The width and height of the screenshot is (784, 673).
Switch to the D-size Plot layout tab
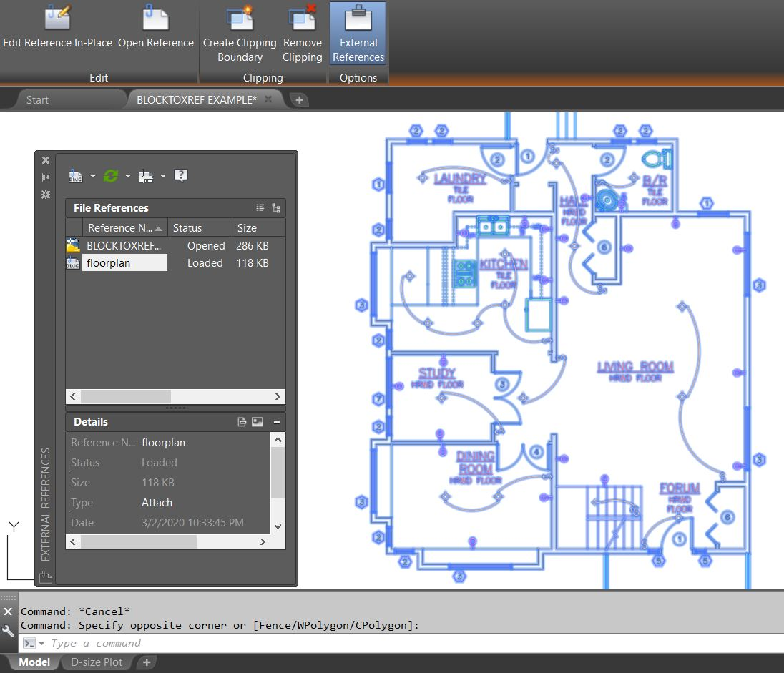(97, 662)
